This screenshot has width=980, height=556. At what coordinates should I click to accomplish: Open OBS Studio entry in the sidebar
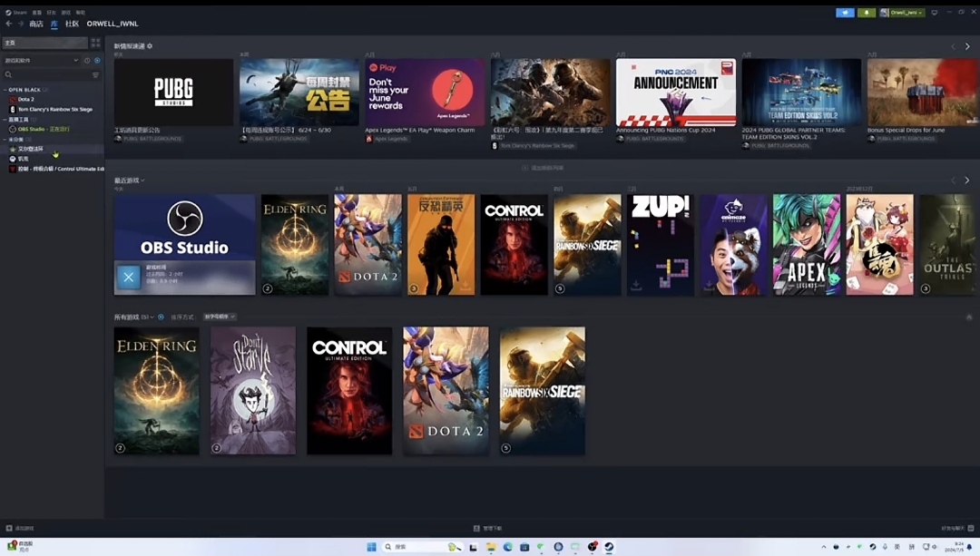pyautogui.click(x=44, y=130)
